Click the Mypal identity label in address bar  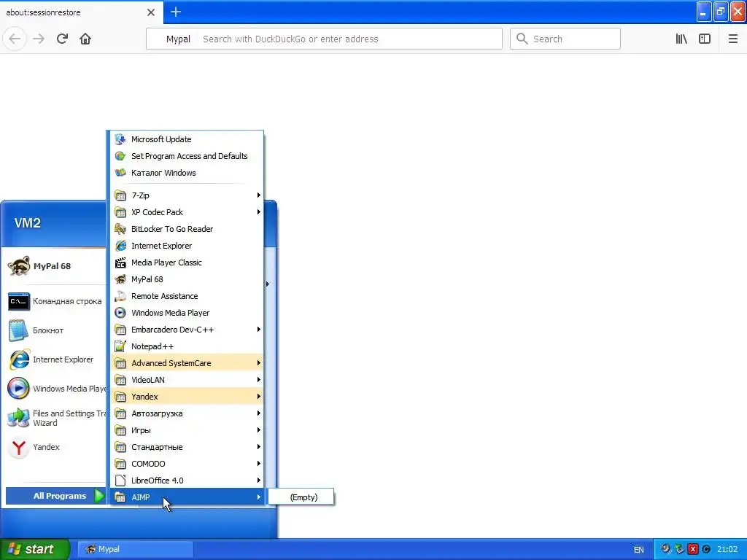[178, 39]
